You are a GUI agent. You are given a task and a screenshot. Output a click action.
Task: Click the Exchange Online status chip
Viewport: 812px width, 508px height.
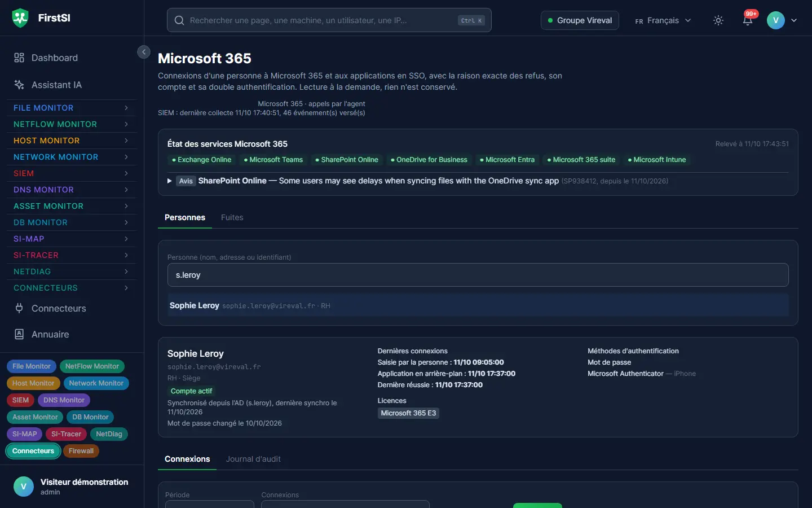(201, 160)
